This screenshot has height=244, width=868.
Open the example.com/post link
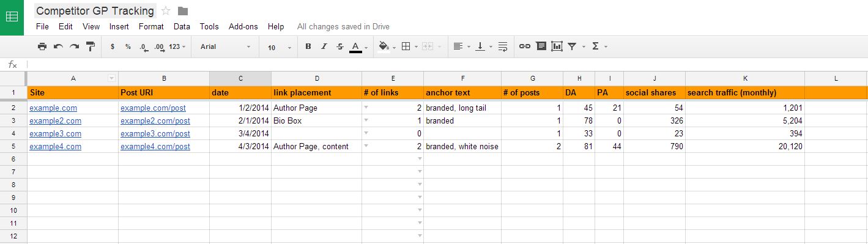click(x=154, y=108)
